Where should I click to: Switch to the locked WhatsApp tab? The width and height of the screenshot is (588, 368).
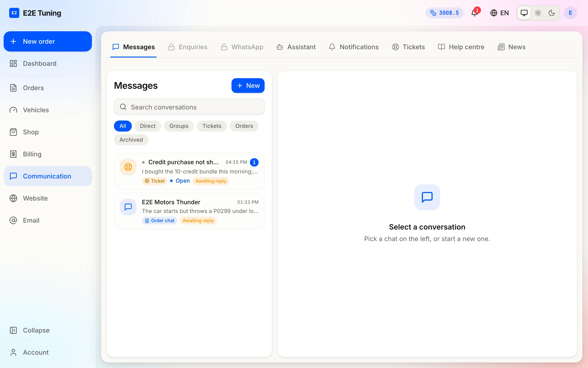pyautogui.click(x=242, y=47)
